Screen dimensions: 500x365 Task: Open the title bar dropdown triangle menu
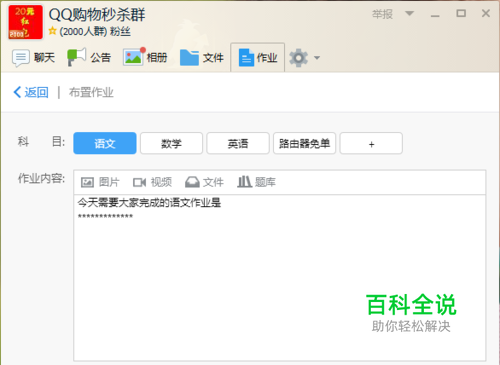tap(409, 13)
